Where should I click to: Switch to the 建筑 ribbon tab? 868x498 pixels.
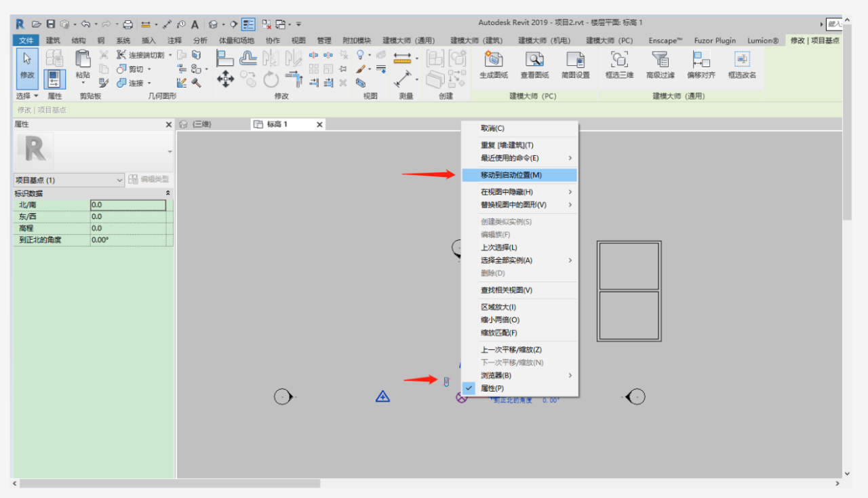[x=52, y=40]
